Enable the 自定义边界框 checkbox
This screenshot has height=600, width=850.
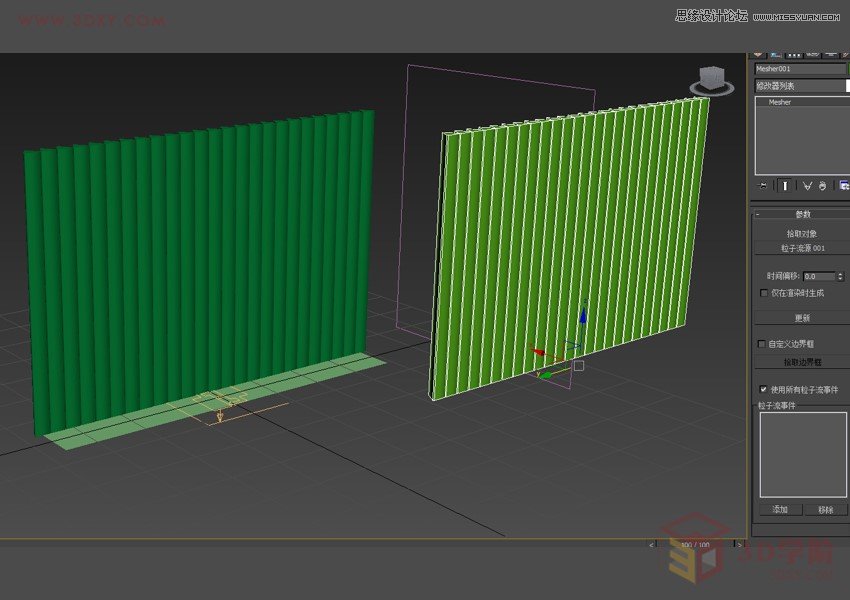[x=762, y=343]
